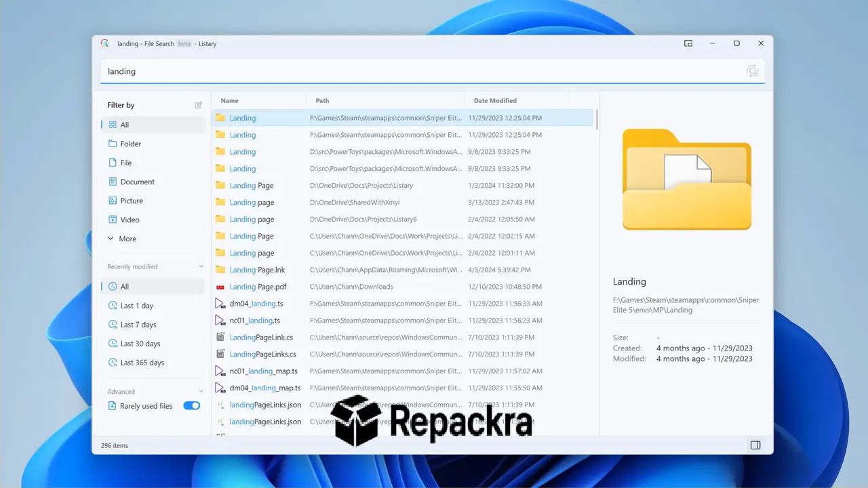Viewport: 868px width, 488px height.
Task: Click folder icon of Landing page 3/13/2023 row
Action: coord(220,202)
